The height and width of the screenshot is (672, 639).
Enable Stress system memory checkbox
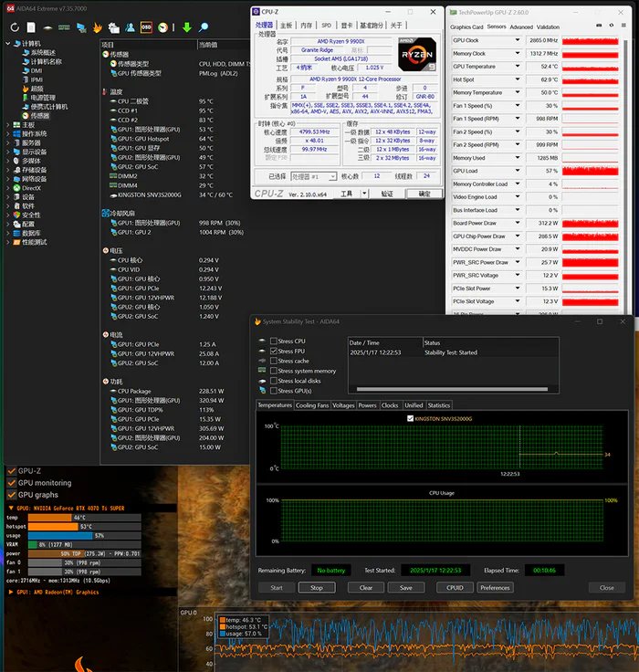click(274, 371)
